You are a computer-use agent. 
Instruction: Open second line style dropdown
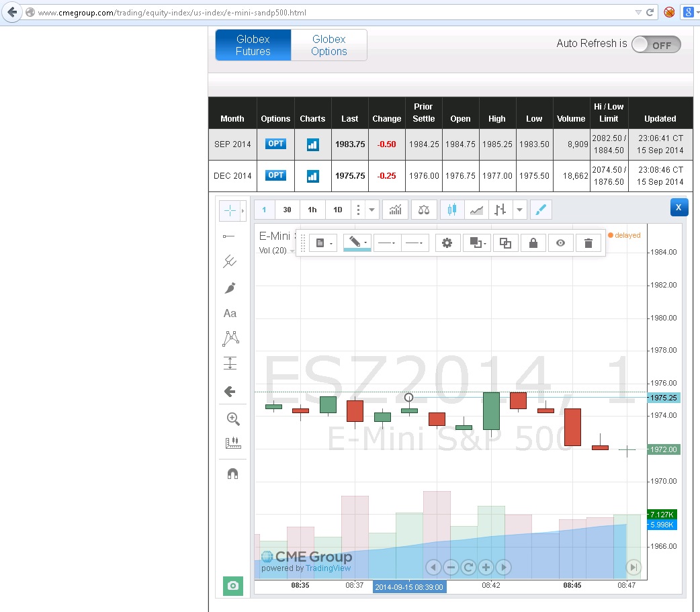pos(414,243)
